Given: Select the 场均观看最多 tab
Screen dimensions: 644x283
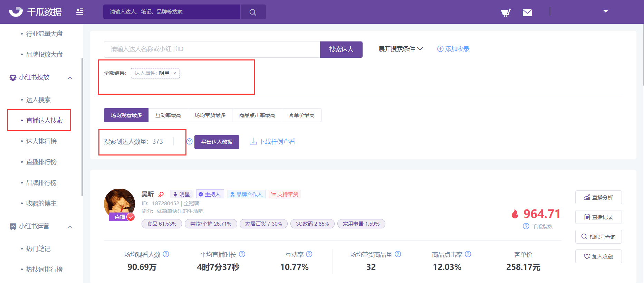Looking at the screenshot, I should [126, 115].
